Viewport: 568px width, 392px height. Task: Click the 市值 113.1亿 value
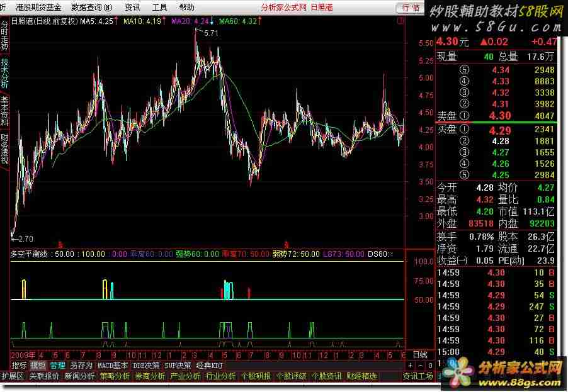538,211
